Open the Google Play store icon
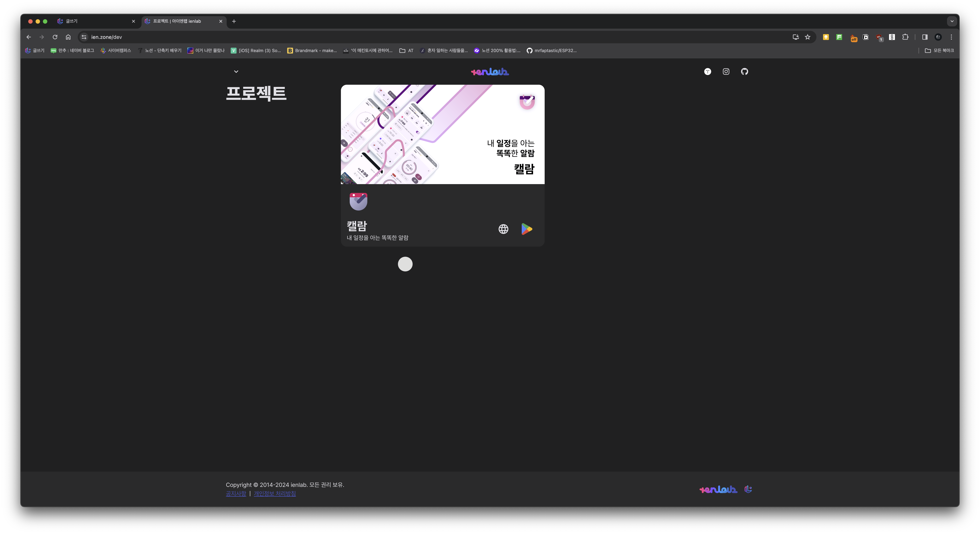The image size is (980, 534). click(526, 229)
